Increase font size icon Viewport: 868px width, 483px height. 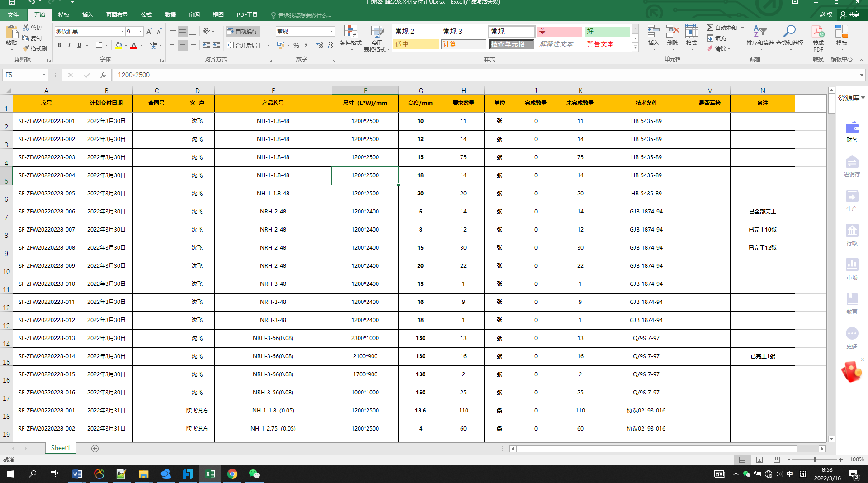[149, 31]
